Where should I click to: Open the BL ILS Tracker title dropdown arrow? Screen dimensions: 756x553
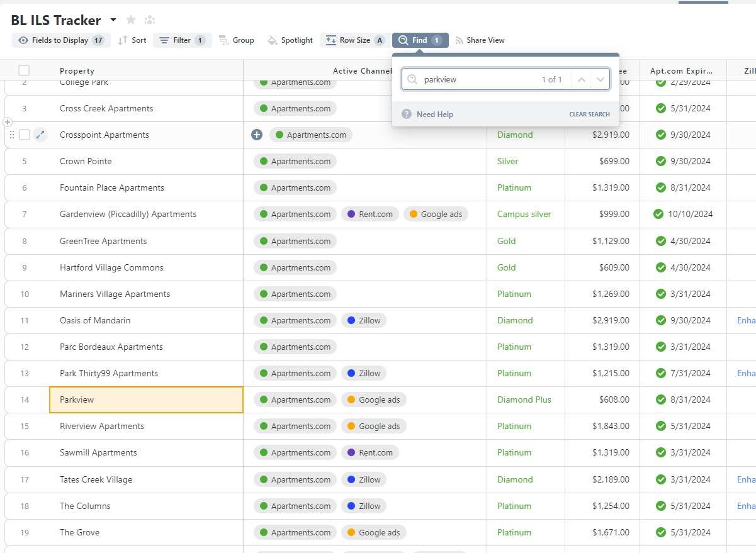pyautogui.click(x=113, y=20)
